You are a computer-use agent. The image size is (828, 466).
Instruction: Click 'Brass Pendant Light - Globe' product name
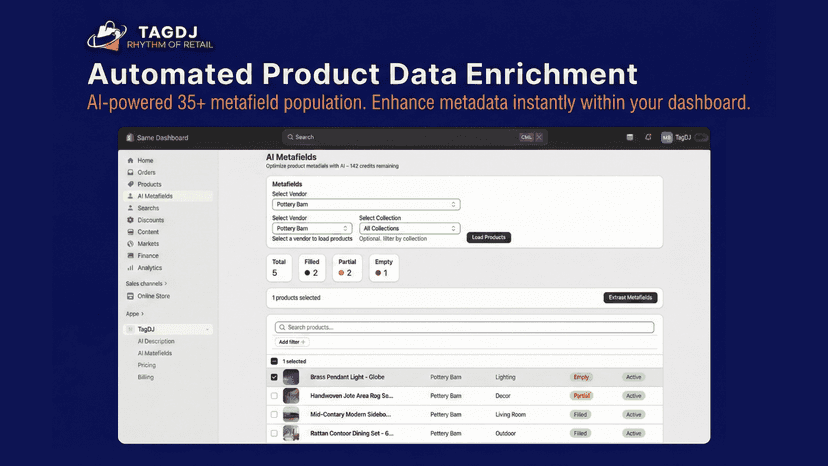pos(347,377)
